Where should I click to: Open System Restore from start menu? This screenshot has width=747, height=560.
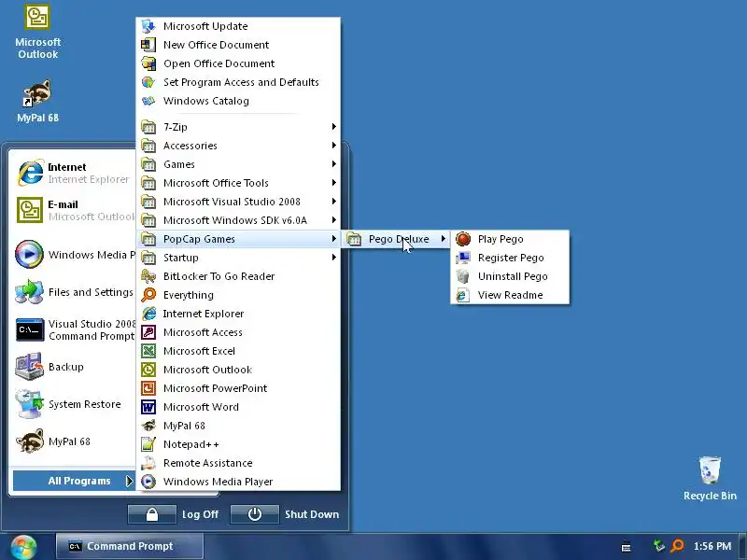(x=74, y=404)
